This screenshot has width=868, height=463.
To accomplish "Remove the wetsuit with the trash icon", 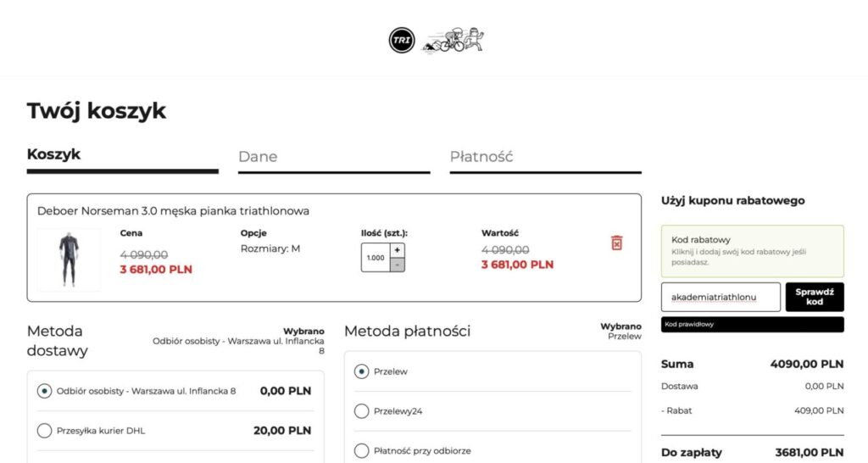I will pyautogui.click(x=616, y=243).
